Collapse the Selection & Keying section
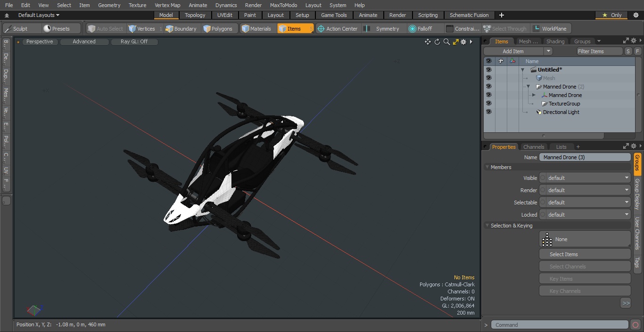This screenshot has width=644, height=332. [x=487, y=226]
